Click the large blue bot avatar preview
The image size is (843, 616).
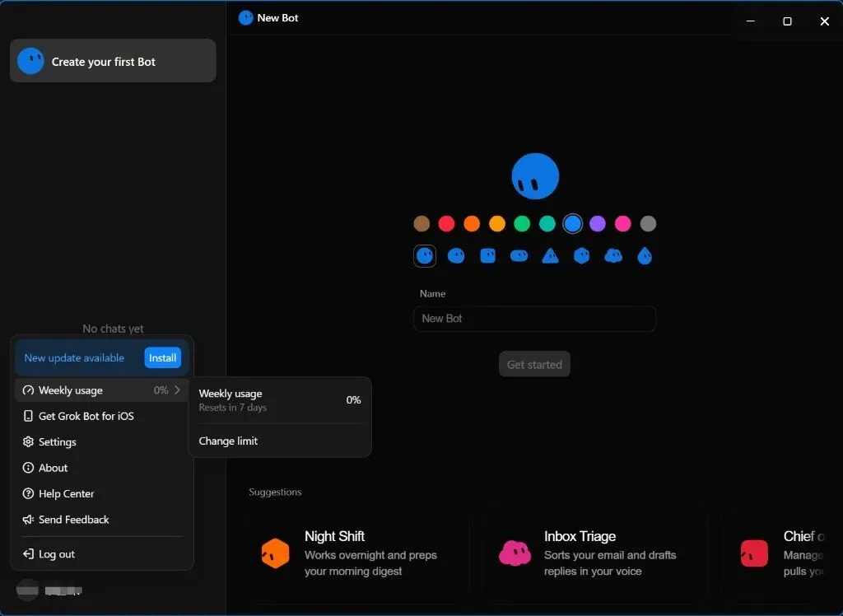click(x=535, y=176)
